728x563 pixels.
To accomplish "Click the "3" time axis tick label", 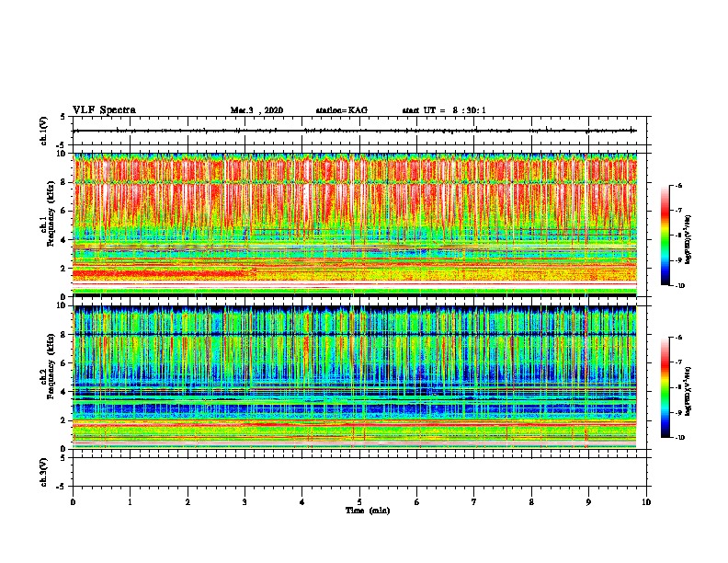I will click(x=245, y=502).
